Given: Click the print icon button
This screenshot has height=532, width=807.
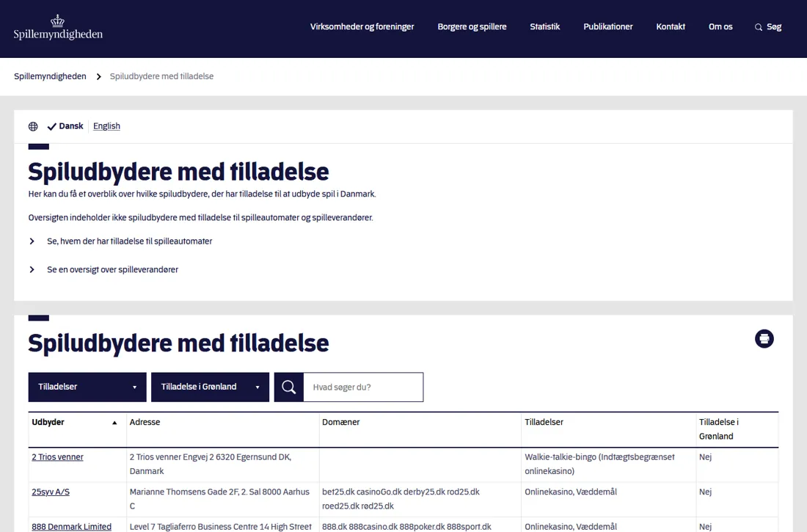Looking at the screenshot, I should (x=764, y=339).
